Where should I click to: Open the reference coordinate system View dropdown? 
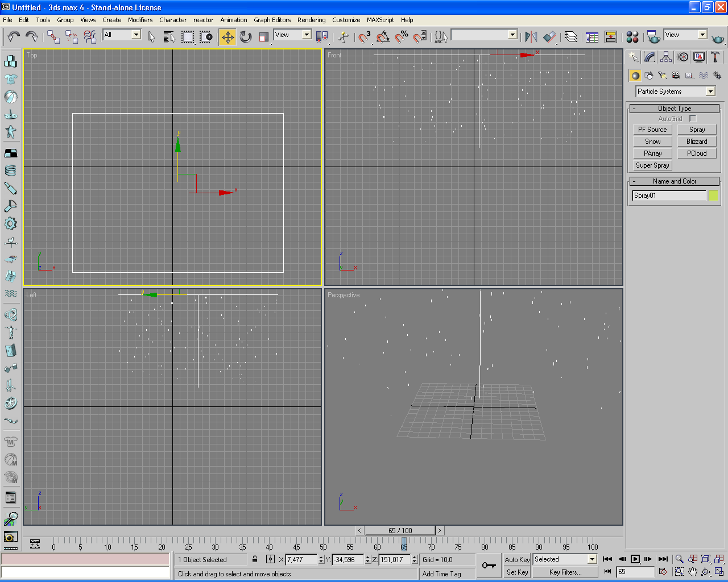tap(307, 35)
